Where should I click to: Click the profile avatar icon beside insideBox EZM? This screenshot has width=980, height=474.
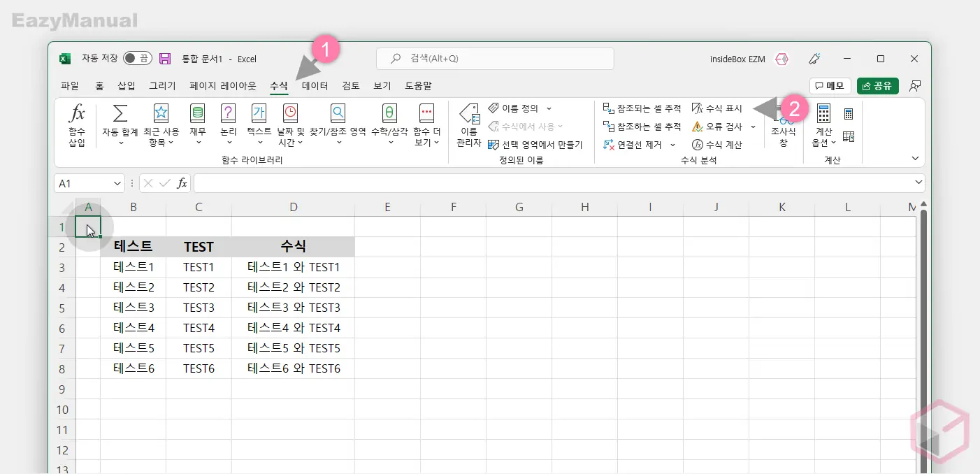(781, 59)
